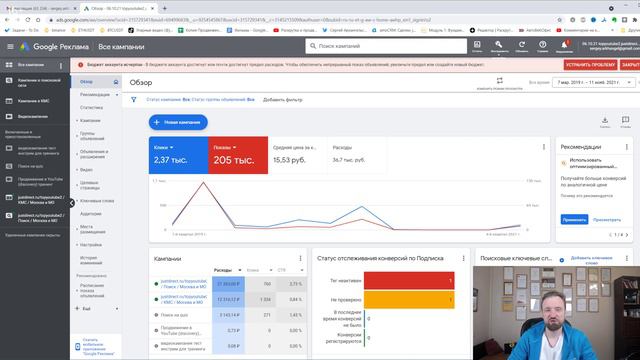Click the mobile app download icon
The width and height of the screenshot is (640, 360).
coord(78,347)
